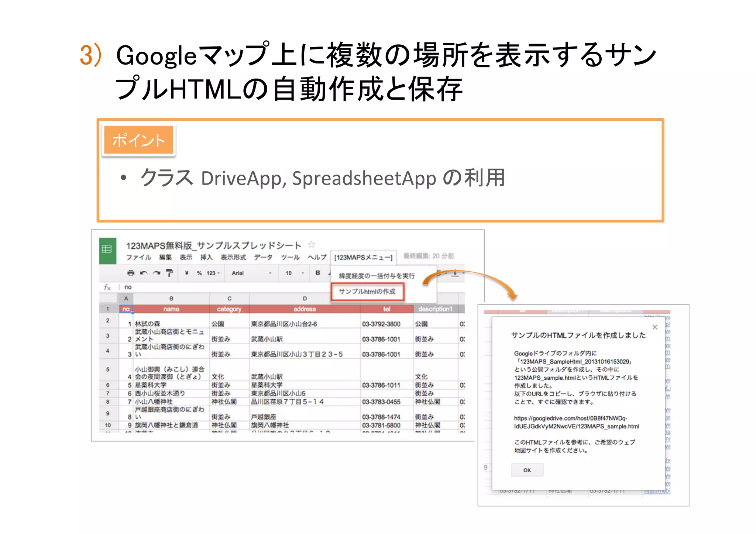Click the green Google Sheets home icon
This screenshot has height=534, width=756.
pos(107,251)
